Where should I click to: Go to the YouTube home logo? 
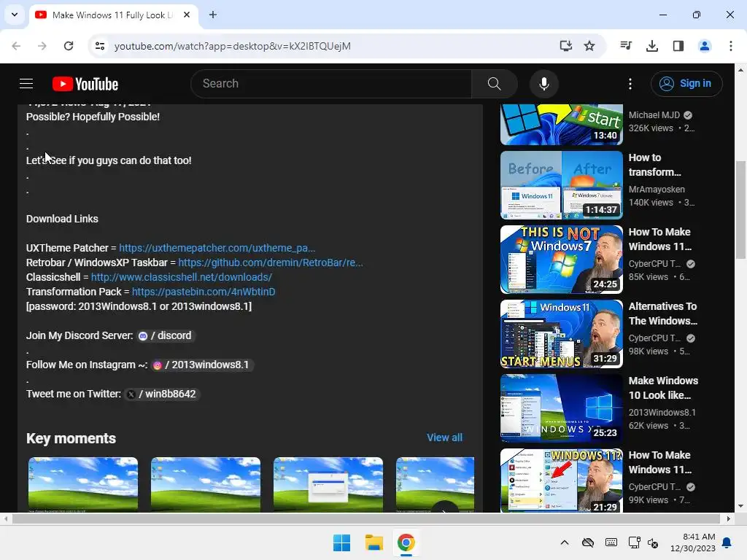pos(85,84)
